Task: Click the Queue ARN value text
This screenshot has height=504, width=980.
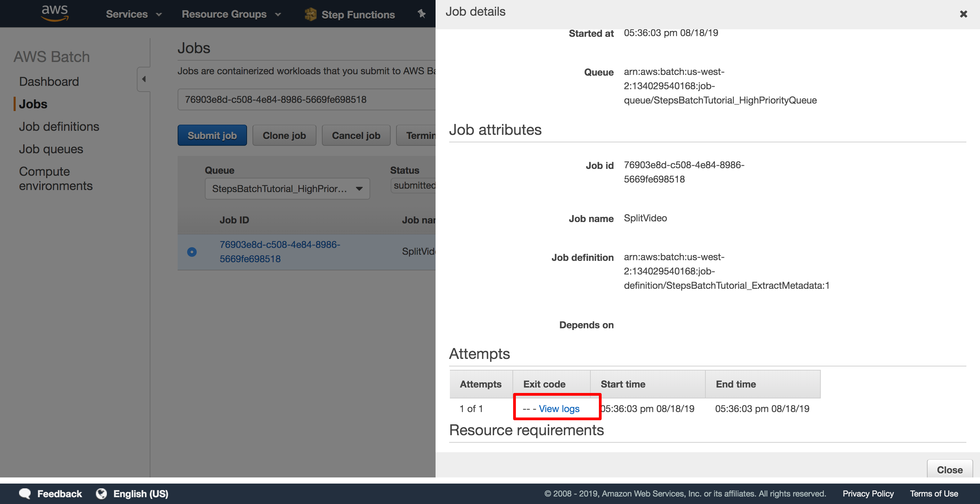Action: [720, 86]
